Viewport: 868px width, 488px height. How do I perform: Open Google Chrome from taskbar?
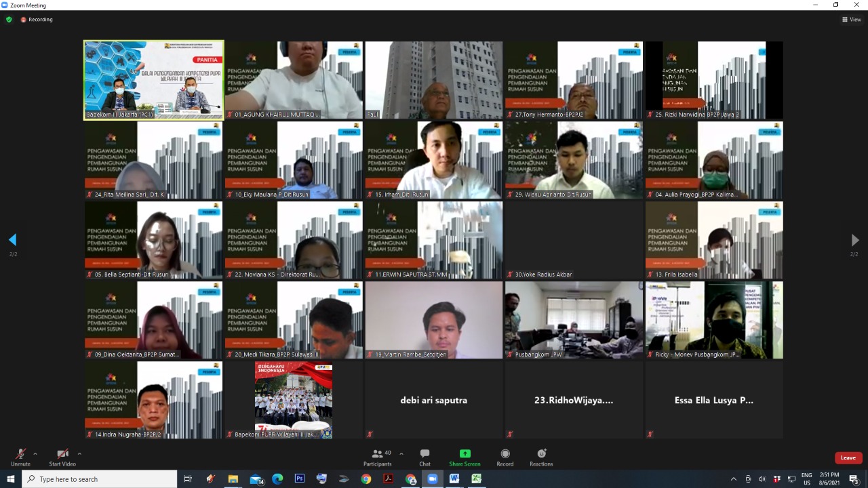(x=366, y=479)
